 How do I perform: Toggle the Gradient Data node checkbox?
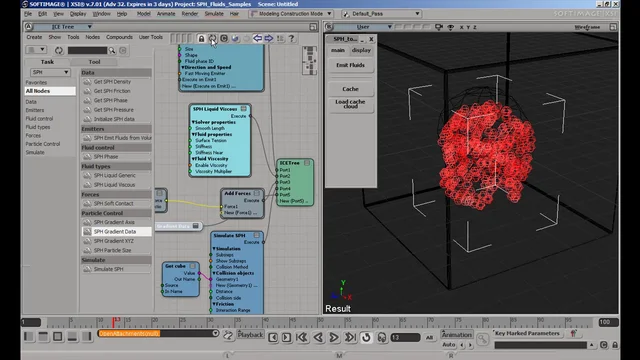[196, 226]
